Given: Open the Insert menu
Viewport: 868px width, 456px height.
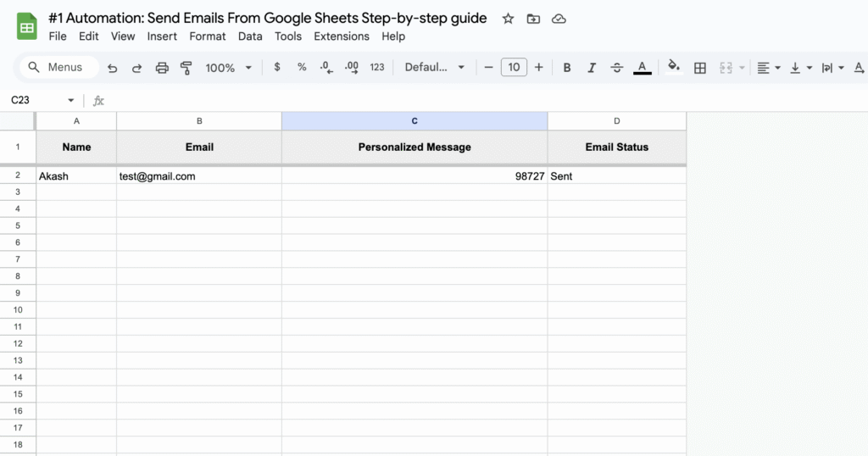Looking at the screenshot, I should tap(162, 36).
